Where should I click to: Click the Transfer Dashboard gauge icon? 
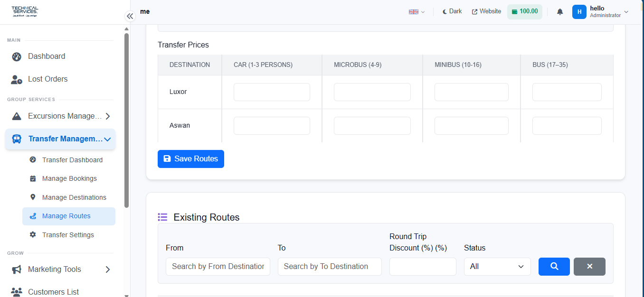(33, 160)
